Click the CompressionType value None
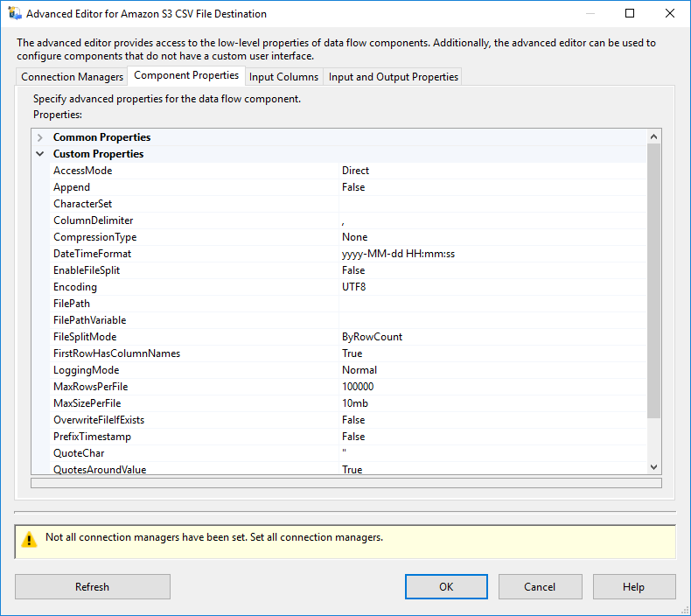The width and height of the screenshot is (691, 616). point(354,237)
